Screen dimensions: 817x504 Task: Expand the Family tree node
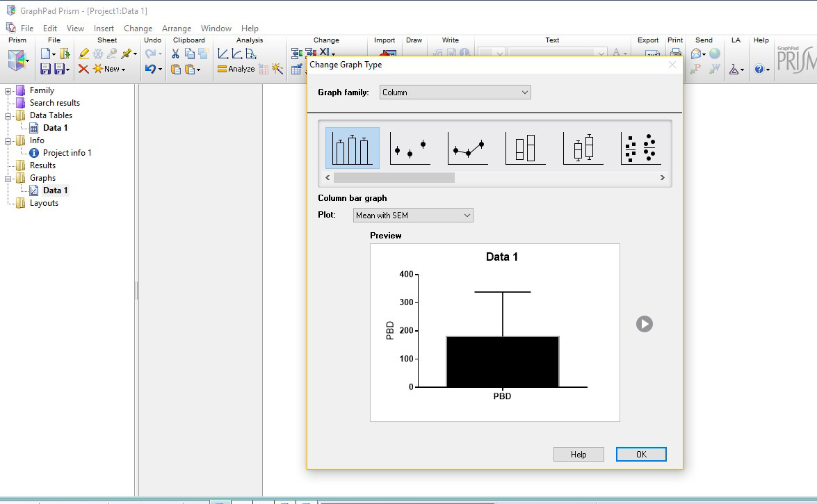pos(8,91)
